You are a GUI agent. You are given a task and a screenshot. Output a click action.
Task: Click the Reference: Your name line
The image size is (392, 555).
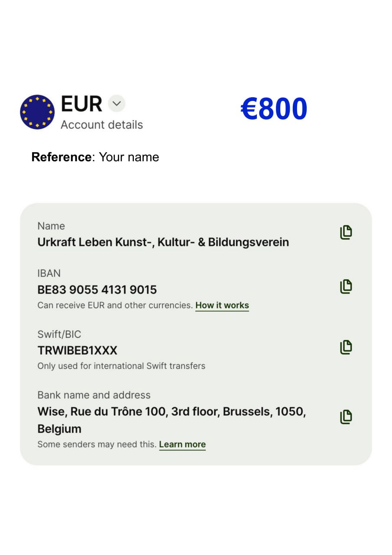[x=95, y=157]
